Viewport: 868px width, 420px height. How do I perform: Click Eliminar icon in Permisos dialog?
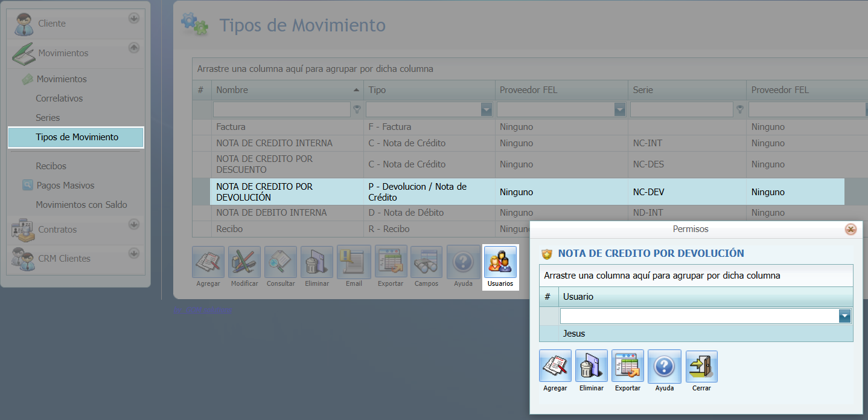(x=591, y=366)
